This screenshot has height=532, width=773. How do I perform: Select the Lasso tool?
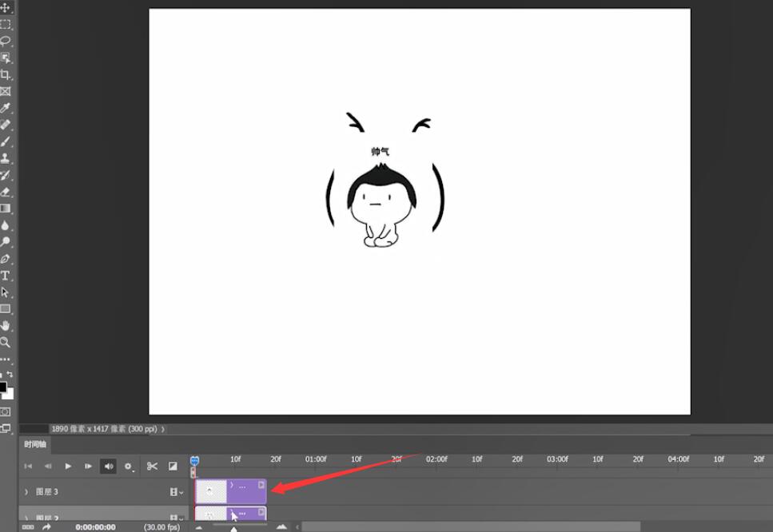pyautogui.click(x=6, y=41)
